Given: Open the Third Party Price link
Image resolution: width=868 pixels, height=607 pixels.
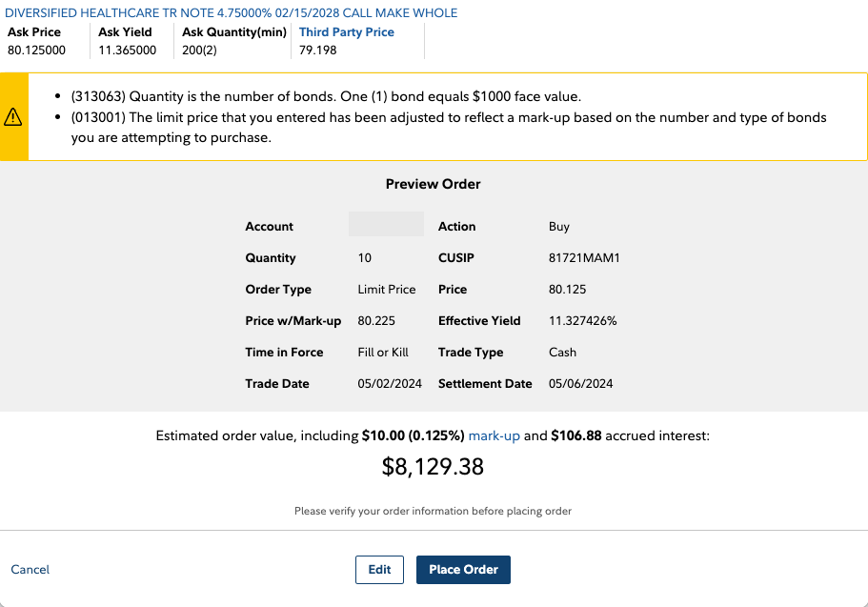Looking at the screenshot, I should click(347, 32).
